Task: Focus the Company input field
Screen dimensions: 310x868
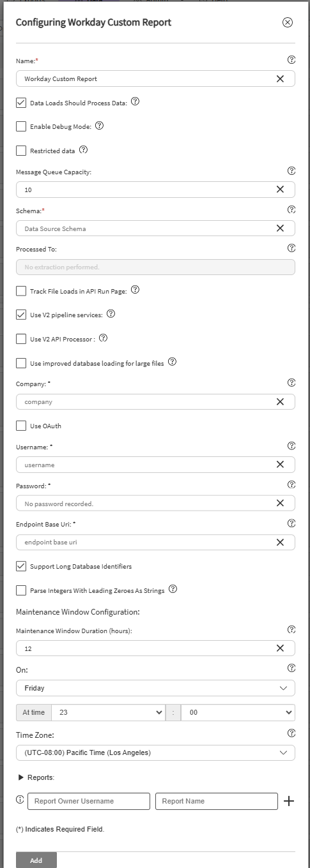Action: tap(155, 401)
